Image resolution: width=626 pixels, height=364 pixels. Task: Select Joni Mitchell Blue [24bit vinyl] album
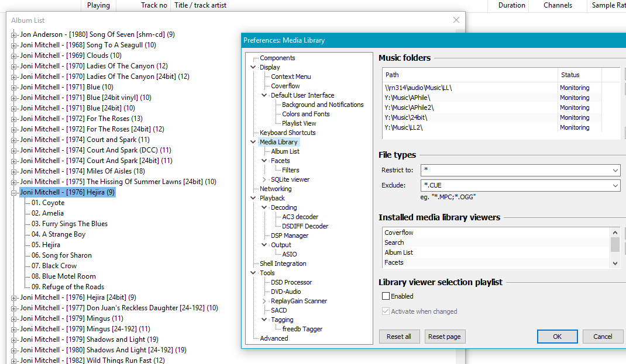click(86, 98)
